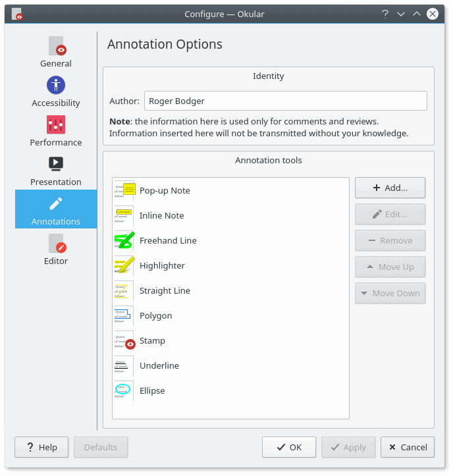Click the Add... button
This screenshot has width=453, height=476.
click(390, 188)
